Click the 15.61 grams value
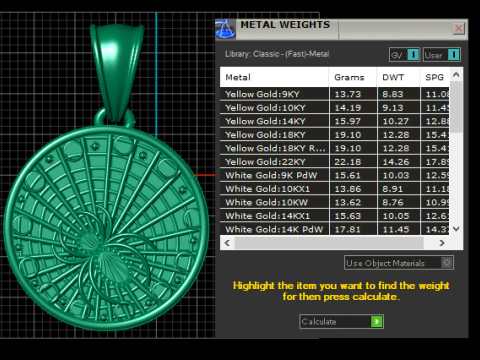 click(348, 175)
